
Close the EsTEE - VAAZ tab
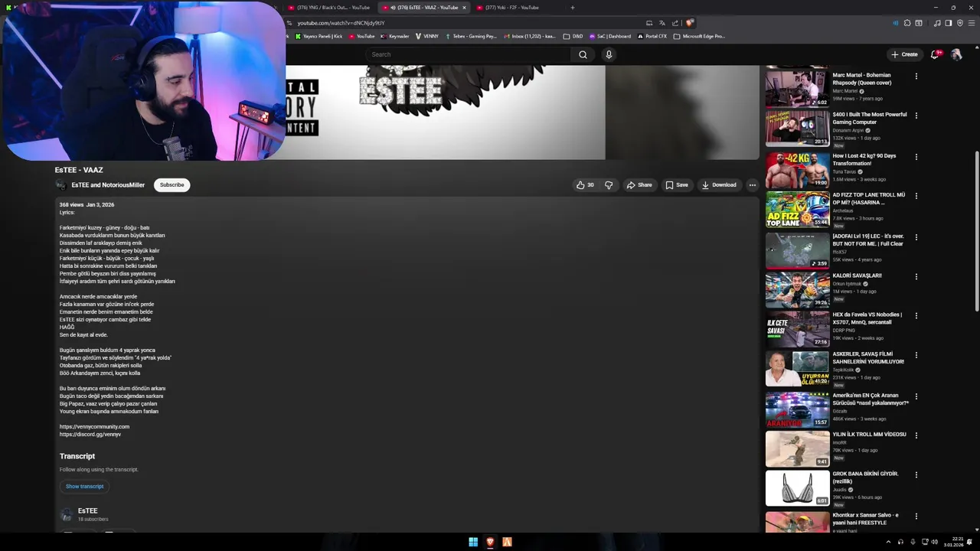pos(464,8)
